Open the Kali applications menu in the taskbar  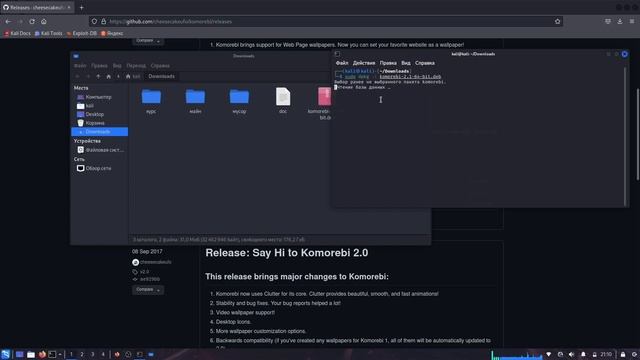coord(5,354)
